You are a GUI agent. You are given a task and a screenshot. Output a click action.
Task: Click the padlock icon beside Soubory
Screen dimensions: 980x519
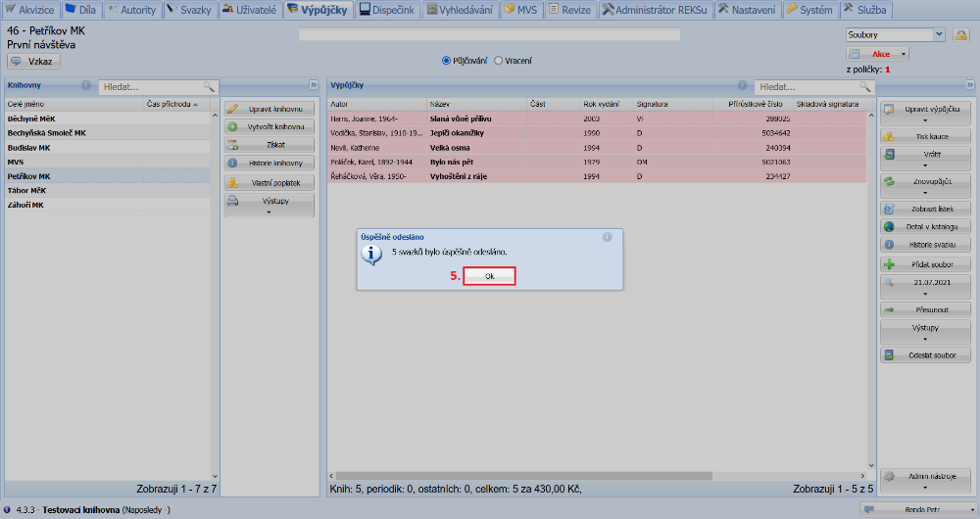pyautogui.click(x=961, y=35)
